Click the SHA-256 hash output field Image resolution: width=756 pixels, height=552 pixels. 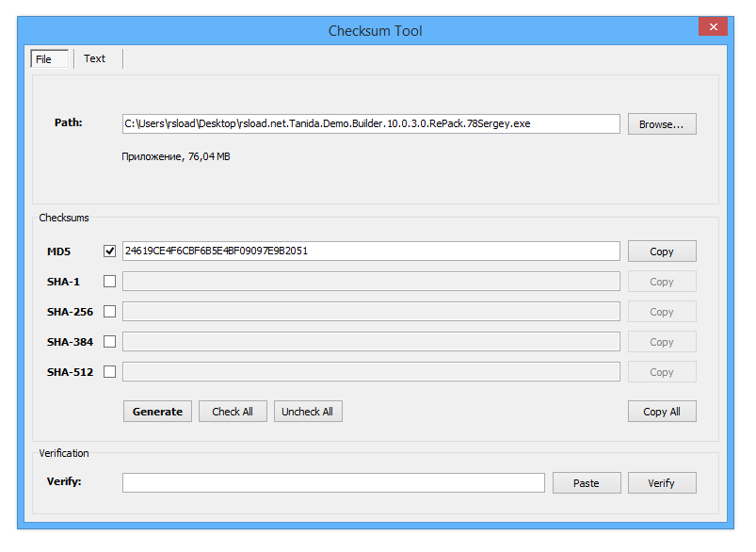point(371,312)
